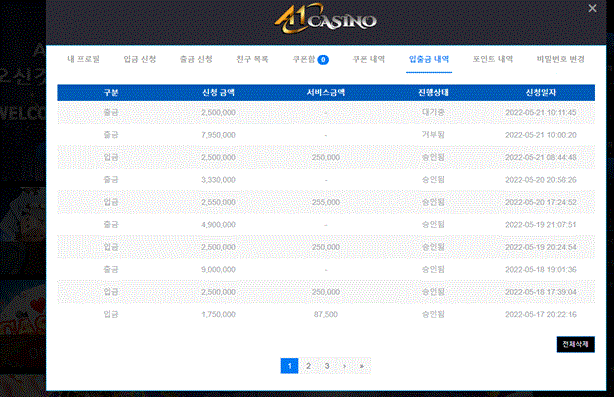Click the A1 Casino logo
Viewport: 614px width, 397px height.
click(x=325, y=19)
